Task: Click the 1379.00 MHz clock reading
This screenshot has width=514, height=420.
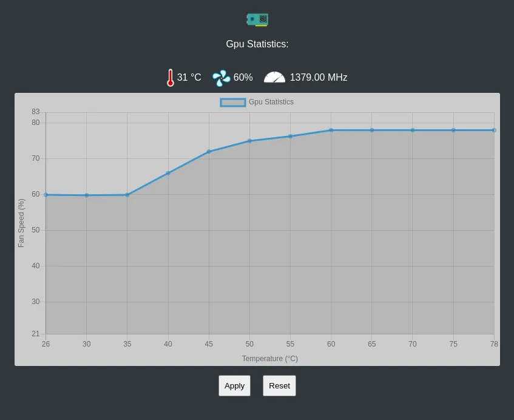Action: 318,77
